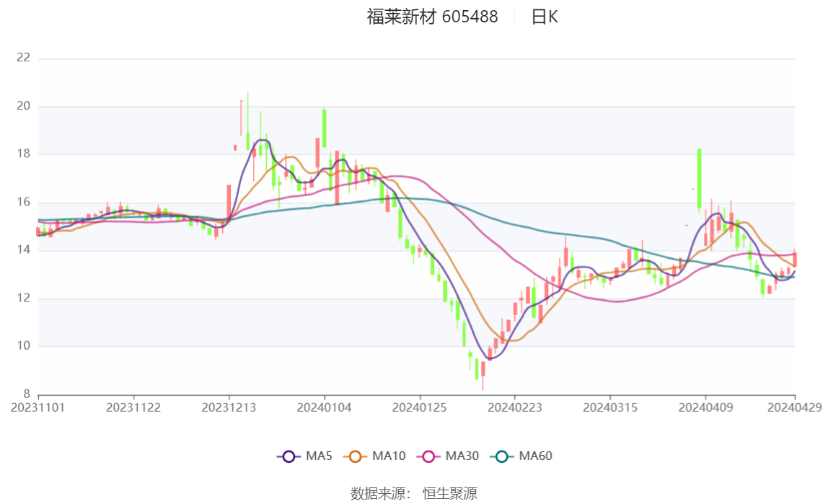
Task: Toggle the MA30 pink legend circle
Action: pyautogui.click(x=428, y=456)
